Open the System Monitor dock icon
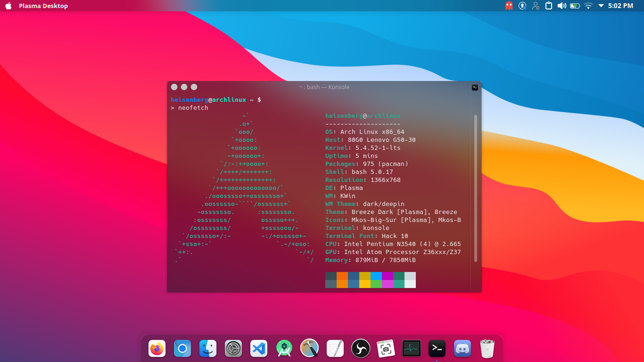 (x=411, y=348)
